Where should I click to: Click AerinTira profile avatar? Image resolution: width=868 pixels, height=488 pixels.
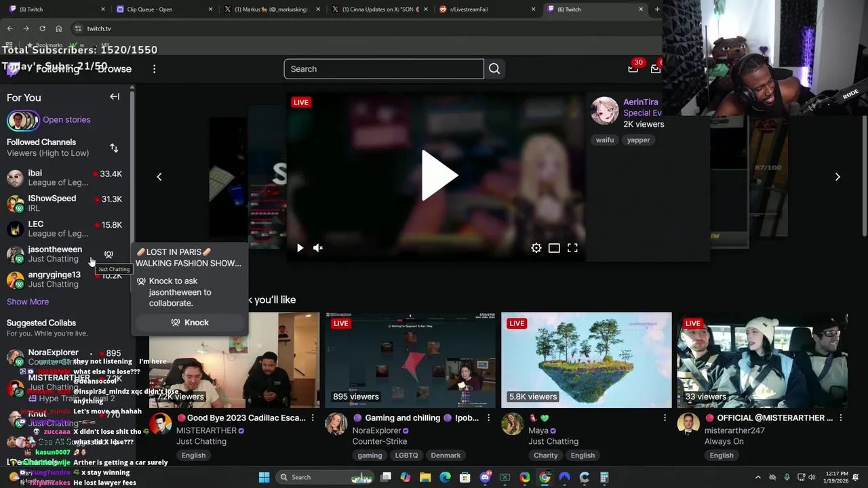point(604,112)
